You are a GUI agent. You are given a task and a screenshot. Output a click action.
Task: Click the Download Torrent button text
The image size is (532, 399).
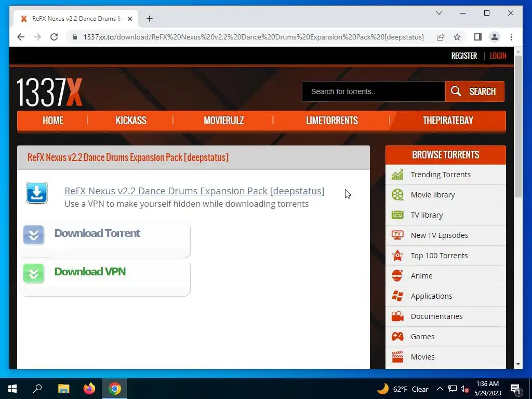97,233
